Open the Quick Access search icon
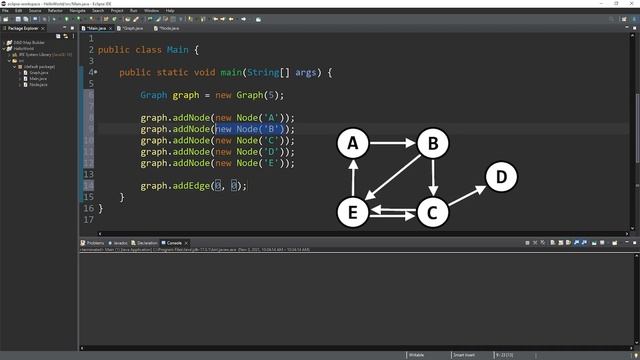The image size is (640, 360). [x=611, y=19]
